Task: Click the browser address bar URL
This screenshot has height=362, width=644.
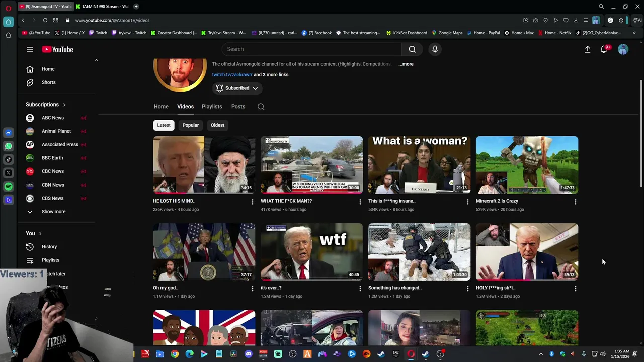Action: coord(112,20)
